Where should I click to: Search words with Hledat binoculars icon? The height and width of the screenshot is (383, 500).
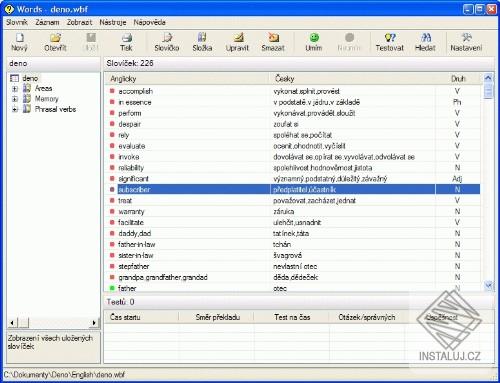[426, 37]
